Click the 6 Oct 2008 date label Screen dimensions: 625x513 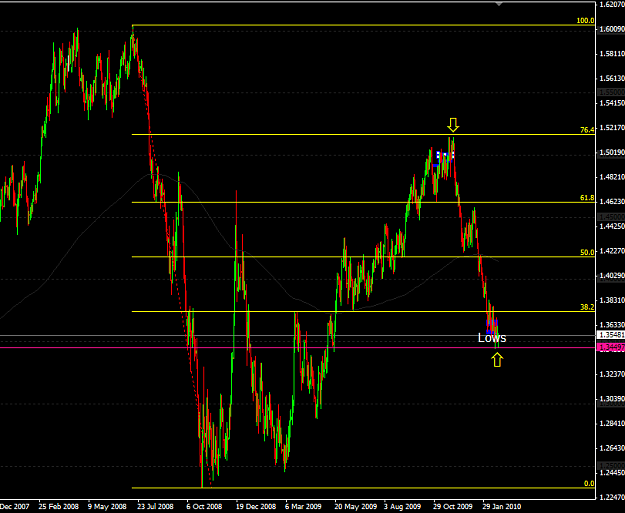pyautogui.click(x=204, y=507)
